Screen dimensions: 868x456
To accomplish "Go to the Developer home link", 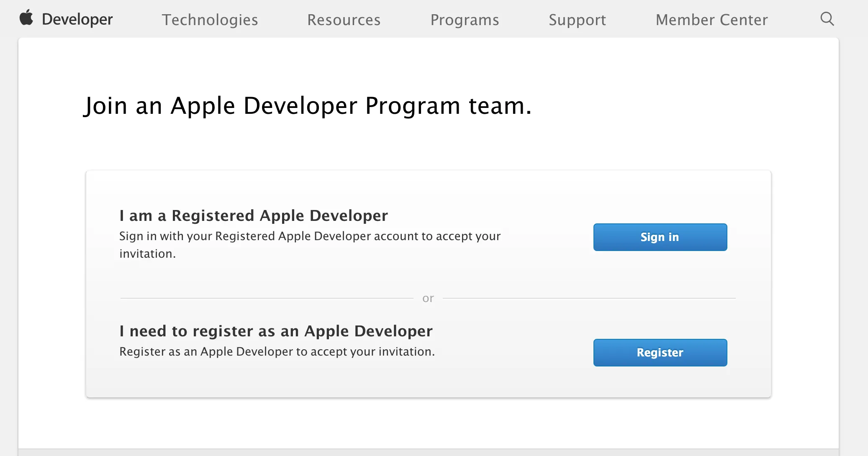I will [x=77, y=19].
